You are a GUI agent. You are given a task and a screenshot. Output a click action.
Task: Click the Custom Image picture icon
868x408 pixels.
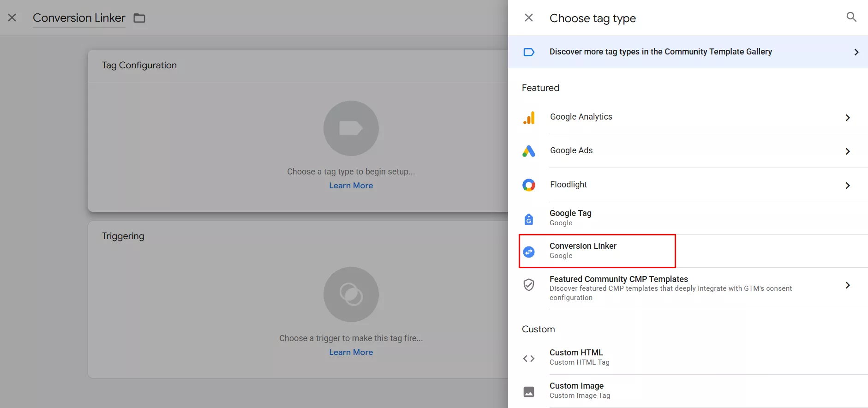click(x=529, y=392)
